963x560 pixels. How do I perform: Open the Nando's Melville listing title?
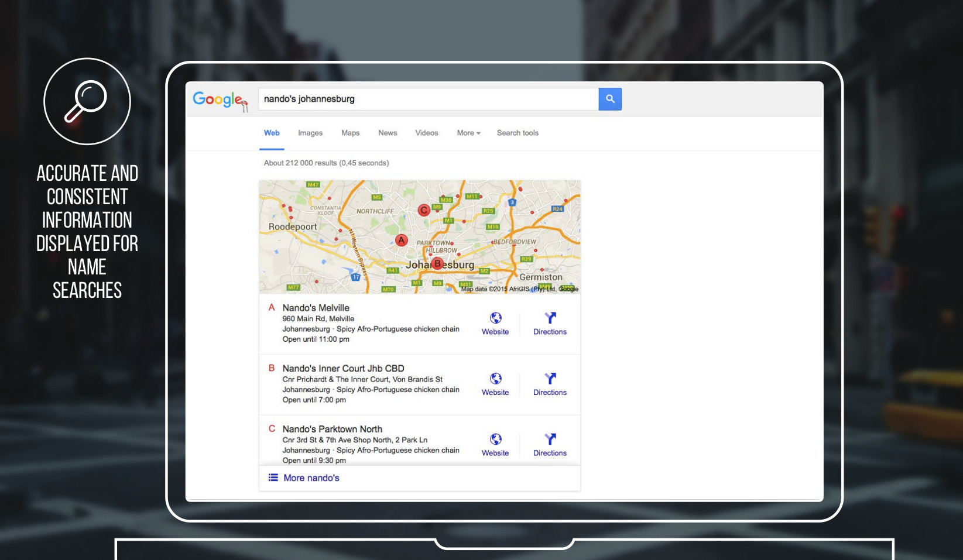[x=316, y=308]
